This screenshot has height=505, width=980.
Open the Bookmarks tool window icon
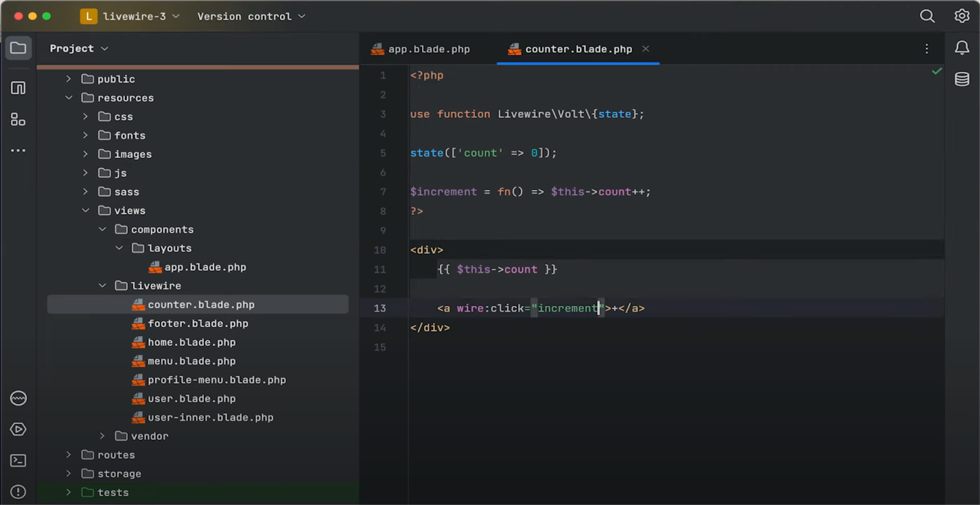click(x=18, y=88)
